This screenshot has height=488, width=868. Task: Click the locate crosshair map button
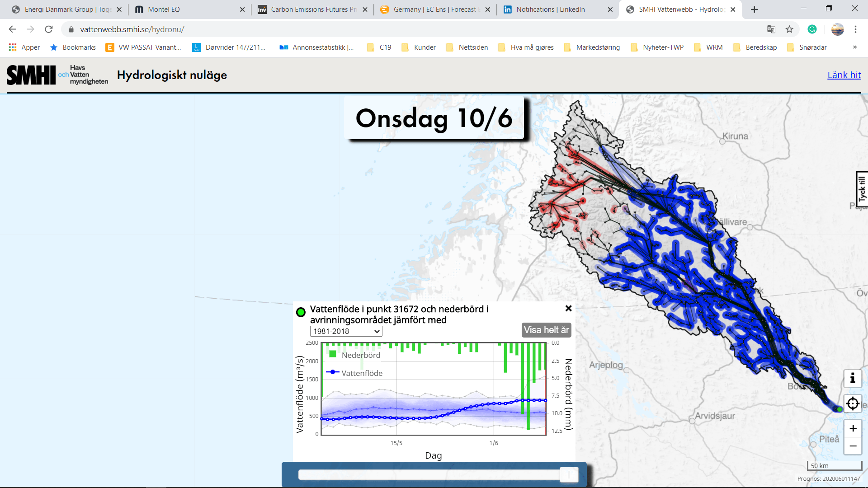point(853,403)
